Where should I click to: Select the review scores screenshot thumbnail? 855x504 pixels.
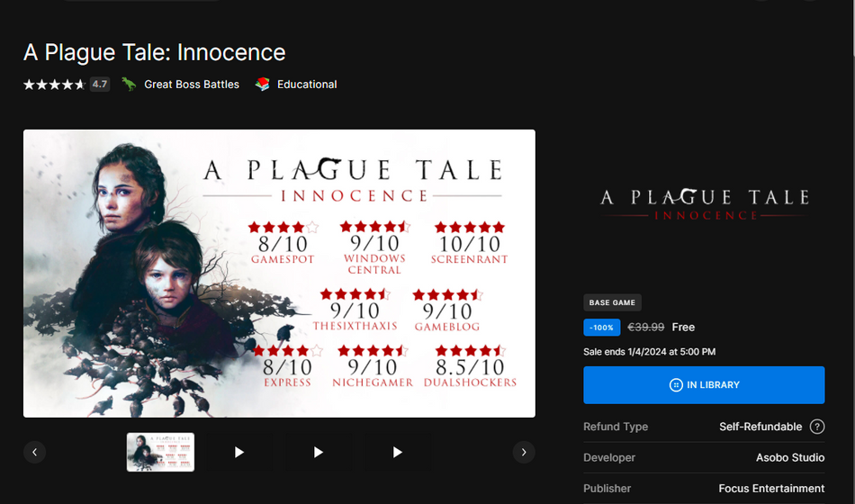pos(160,452)
